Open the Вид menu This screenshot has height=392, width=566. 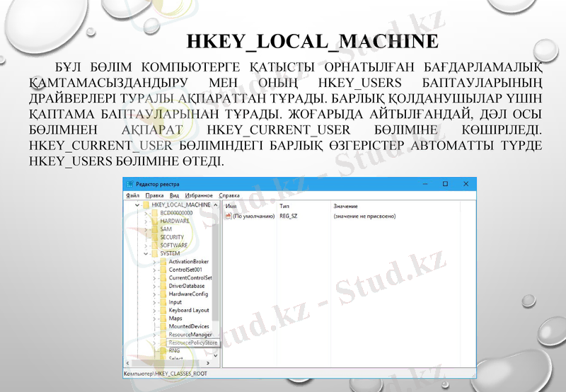tap(174, 195)
